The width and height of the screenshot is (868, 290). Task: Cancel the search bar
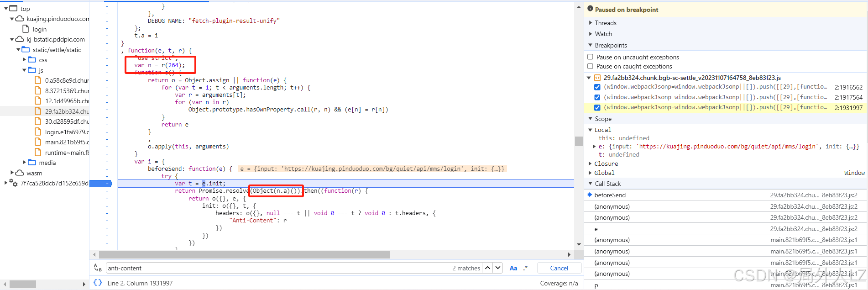559,268
